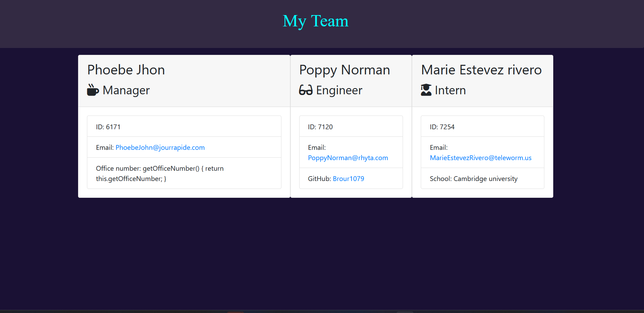
Task: Click Marie Estevez rivero's name heading
Action: (481, 70)
